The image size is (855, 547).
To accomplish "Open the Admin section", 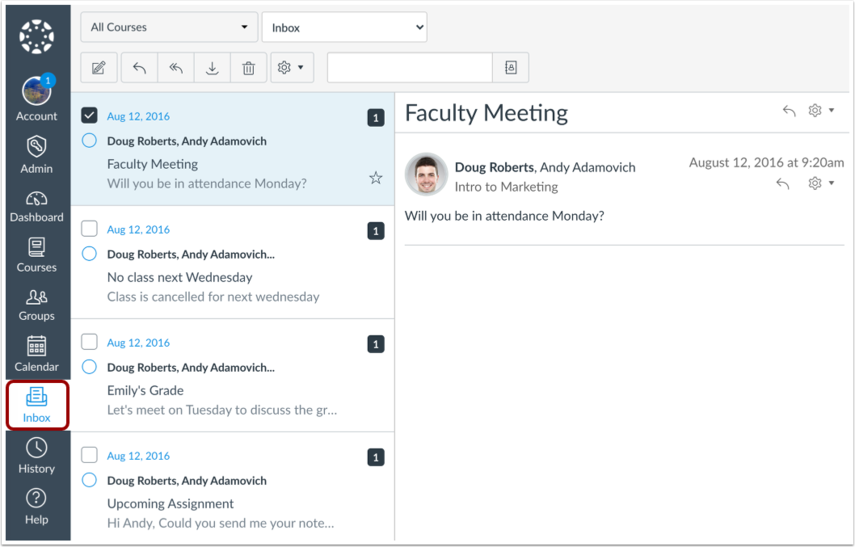I will (37, 154).
